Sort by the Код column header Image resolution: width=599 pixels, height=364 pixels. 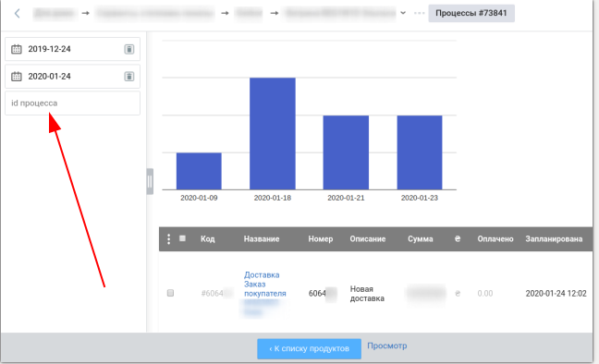(207, 239)
